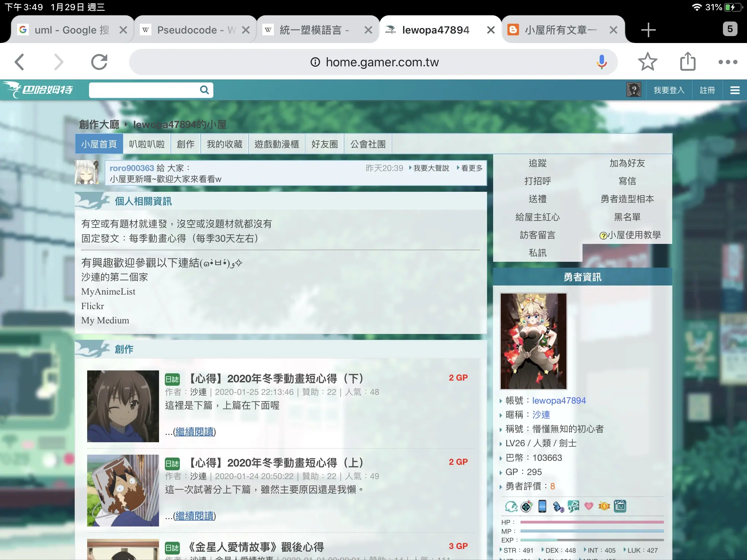
Task: Open the MyAnimeList link
Action: (x=108, y=291)
